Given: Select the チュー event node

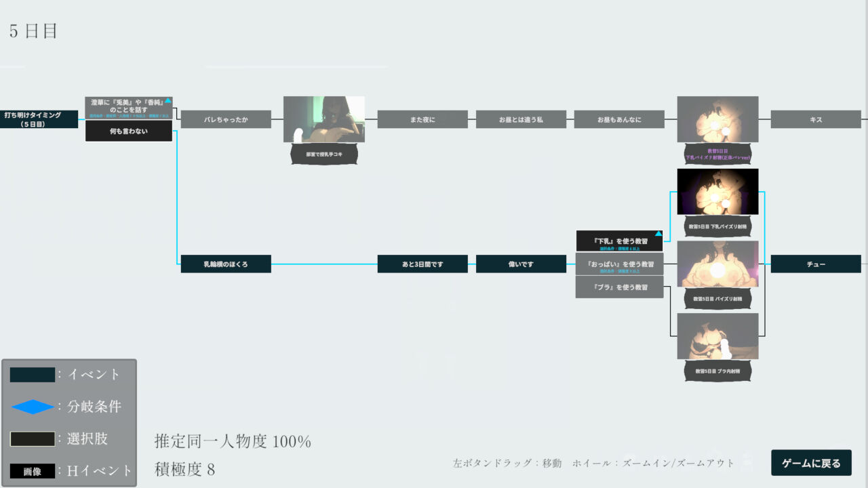Looking at the screenshot, I should coord(816,264).
